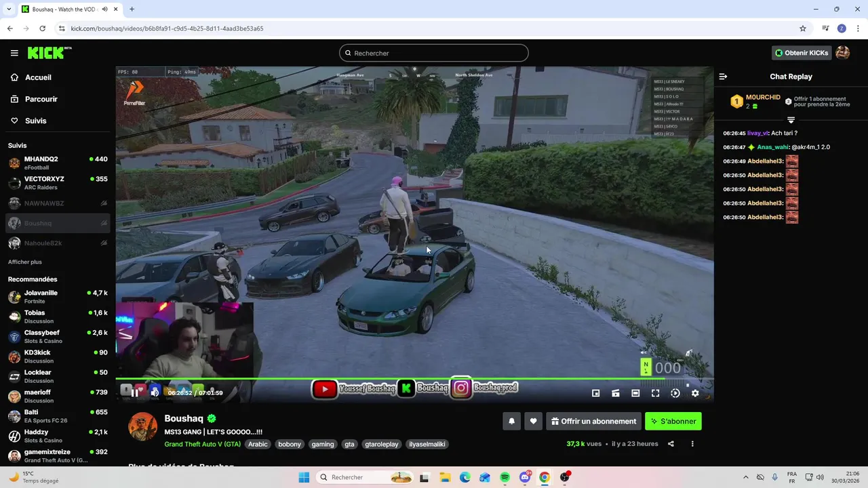Open video player settings gear

point(695,393)
